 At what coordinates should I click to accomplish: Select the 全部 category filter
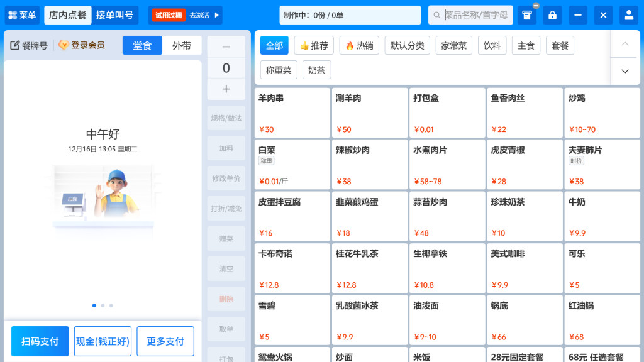[274, 45]
